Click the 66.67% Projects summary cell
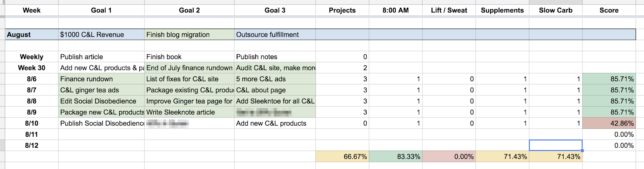 (342, 157)
